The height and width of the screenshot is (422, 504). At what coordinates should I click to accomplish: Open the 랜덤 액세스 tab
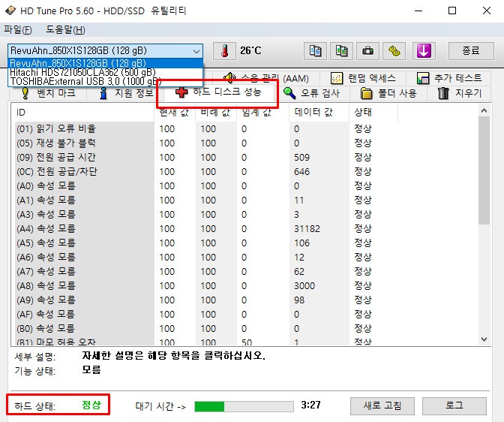(363, 78)
